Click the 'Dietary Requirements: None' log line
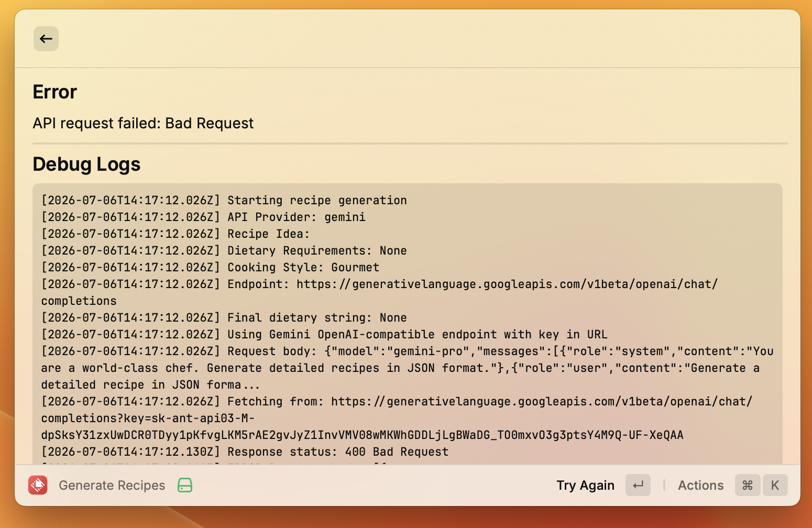Viewport: 812px width, 528px height. click(224, 250)
